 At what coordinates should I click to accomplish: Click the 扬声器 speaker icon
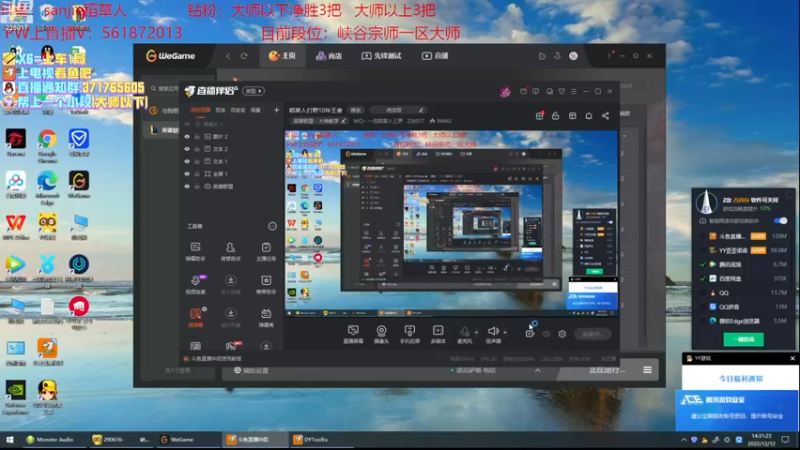pos(493,334)
